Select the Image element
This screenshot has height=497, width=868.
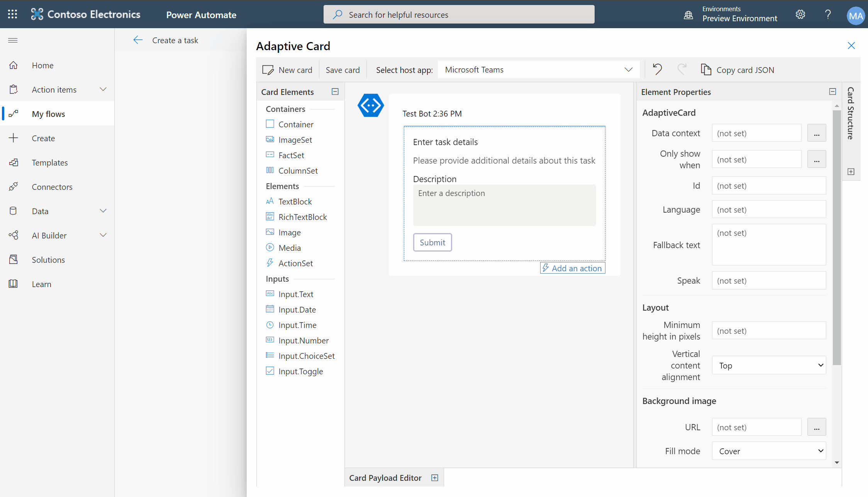[x=283, y=232]
